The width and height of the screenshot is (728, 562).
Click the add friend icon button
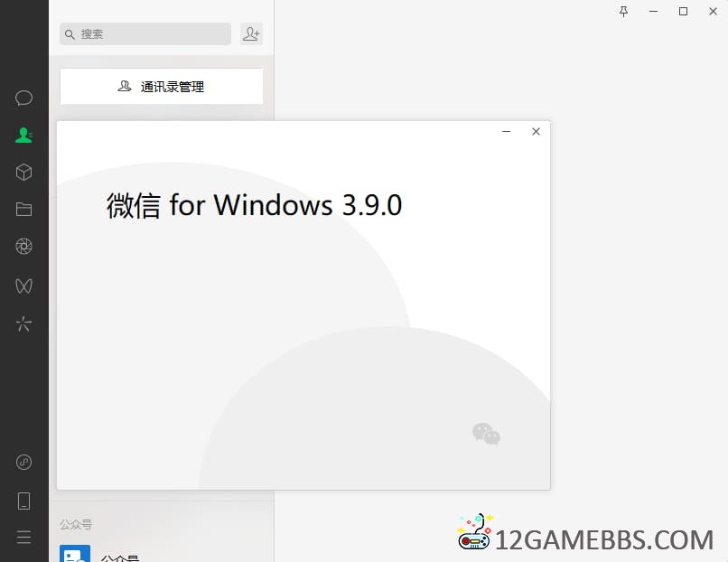click(251, 34)
